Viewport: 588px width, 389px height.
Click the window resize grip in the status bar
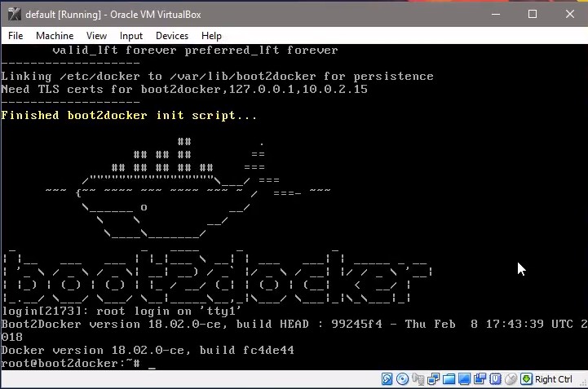point(583,383)
